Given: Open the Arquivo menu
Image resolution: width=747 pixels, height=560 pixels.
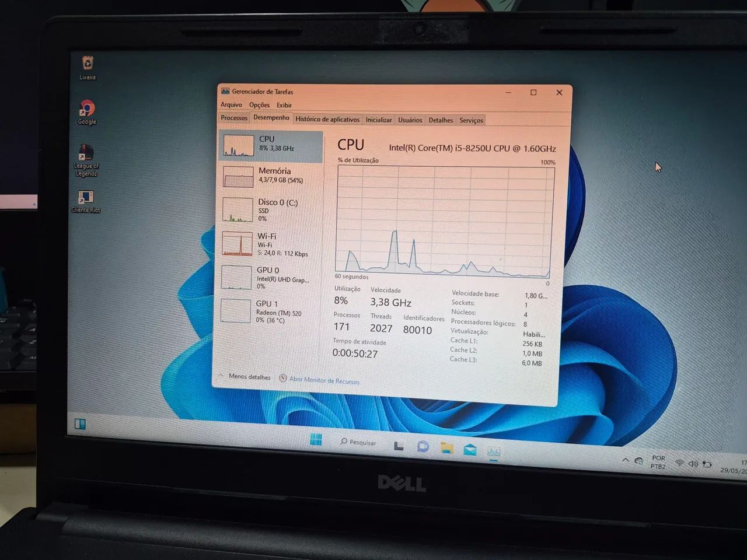Looking at the screenshot, I should pyautogui.click(x=232, y=104).
